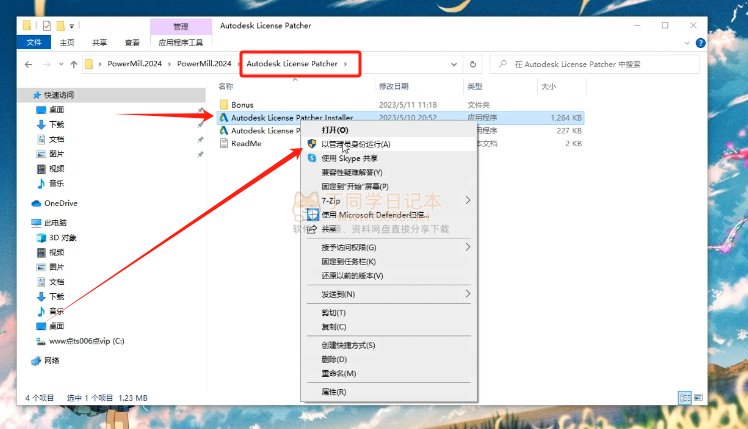Expand 发送到(N) submenu
Screen dimensions: 748x429
(x=389, y=294)
